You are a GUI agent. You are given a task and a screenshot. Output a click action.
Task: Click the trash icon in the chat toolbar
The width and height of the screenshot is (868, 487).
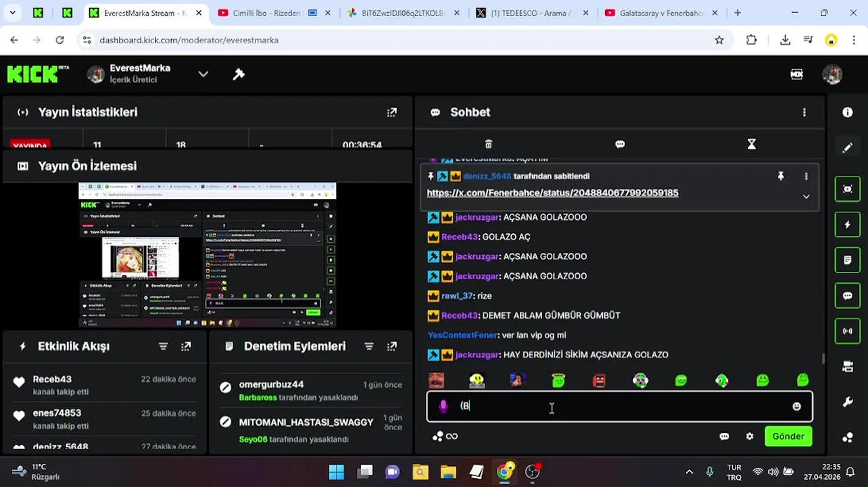tap(488, 144)
